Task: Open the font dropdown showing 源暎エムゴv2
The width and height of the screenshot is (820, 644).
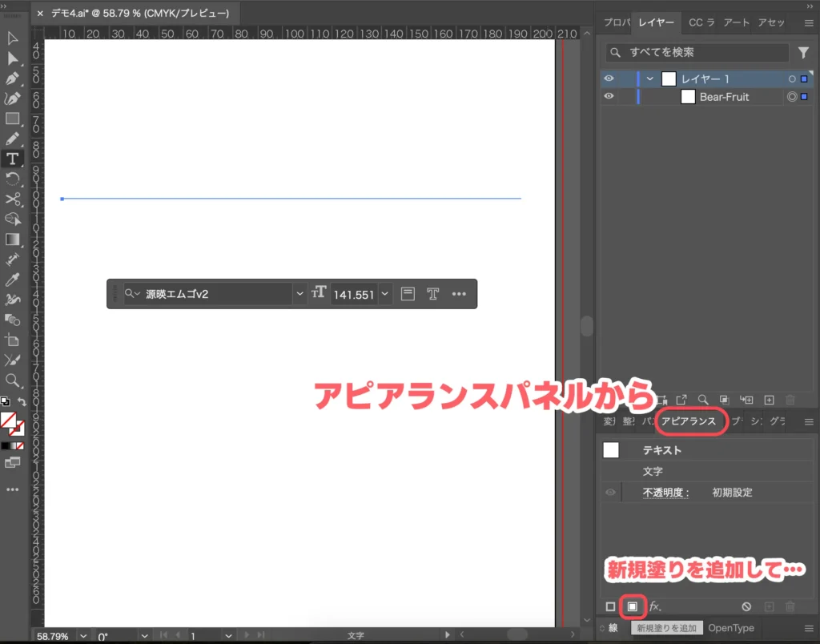Action: click(299, 293)
